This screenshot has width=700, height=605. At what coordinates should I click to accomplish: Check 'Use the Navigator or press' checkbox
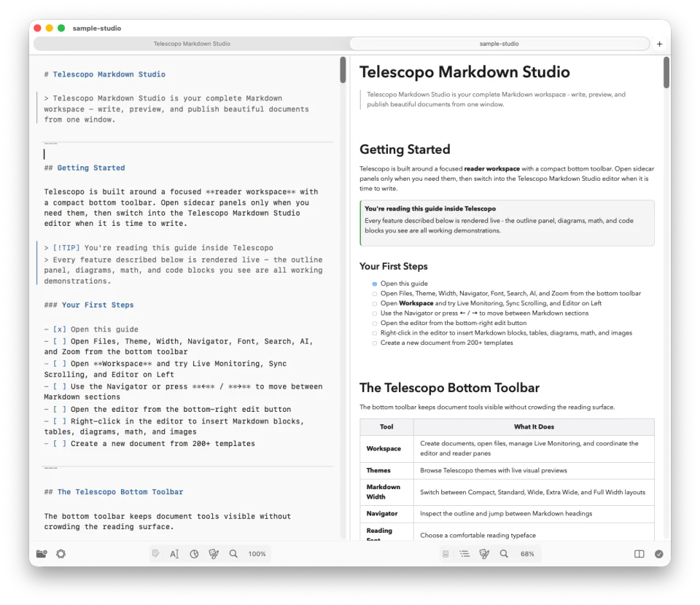click(375, 313)
